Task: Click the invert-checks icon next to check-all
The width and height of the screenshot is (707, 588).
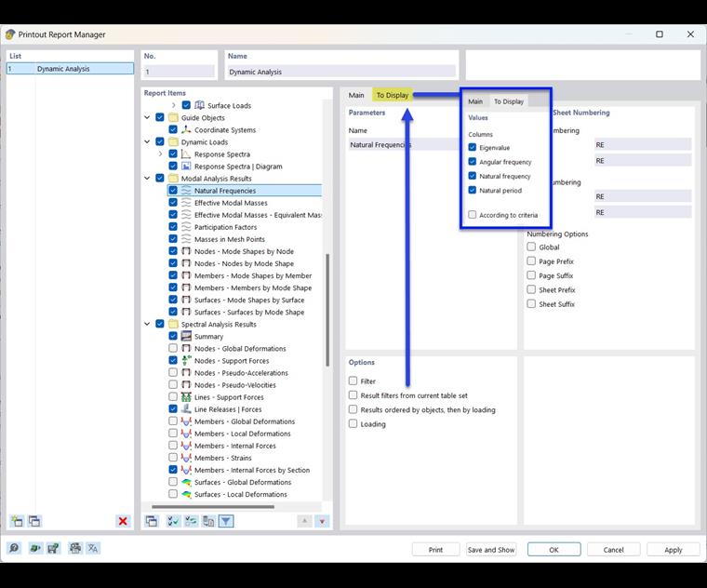Action: [191, 521]
